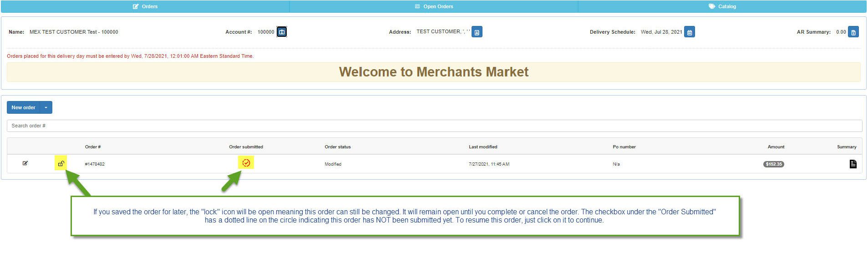
Task: Click order number #1478482
Action: click(x=95, y=164)
